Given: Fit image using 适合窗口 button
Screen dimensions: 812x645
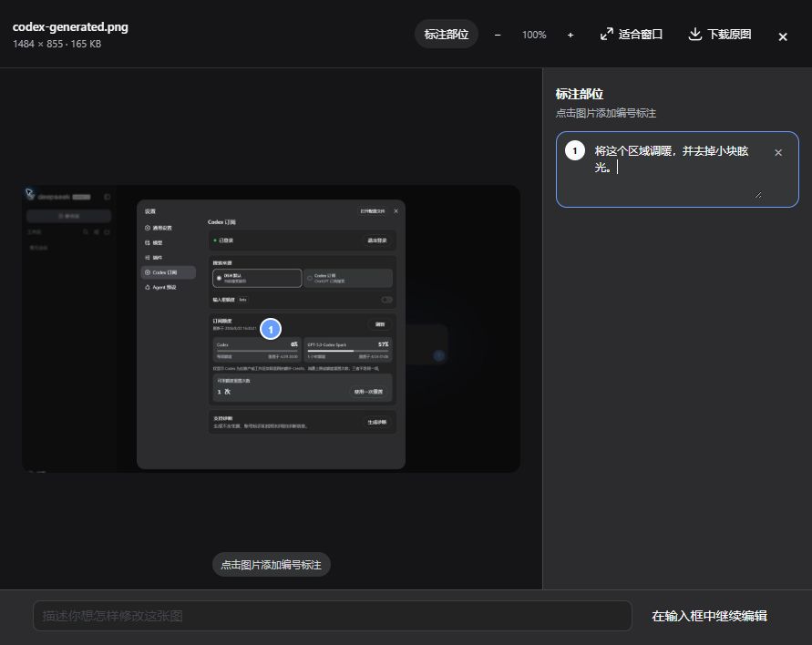Looking at the screenshot, I should pos(632,35).
